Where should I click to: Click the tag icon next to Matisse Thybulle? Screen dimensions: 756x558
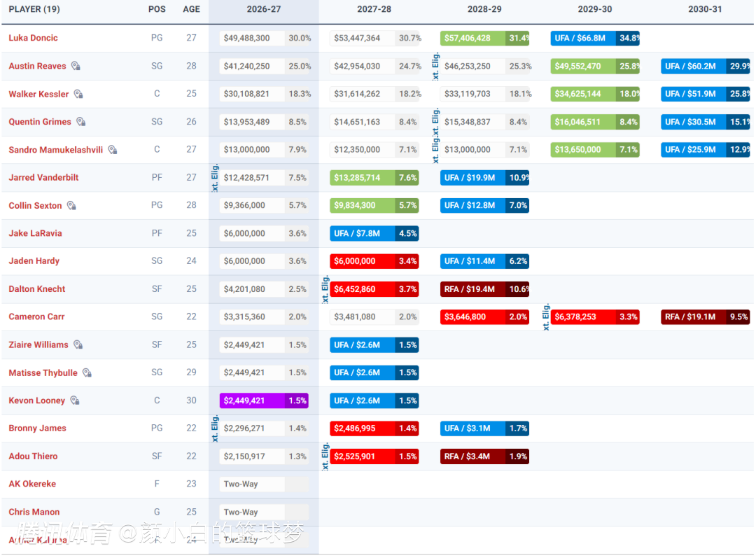click(87, 372)
